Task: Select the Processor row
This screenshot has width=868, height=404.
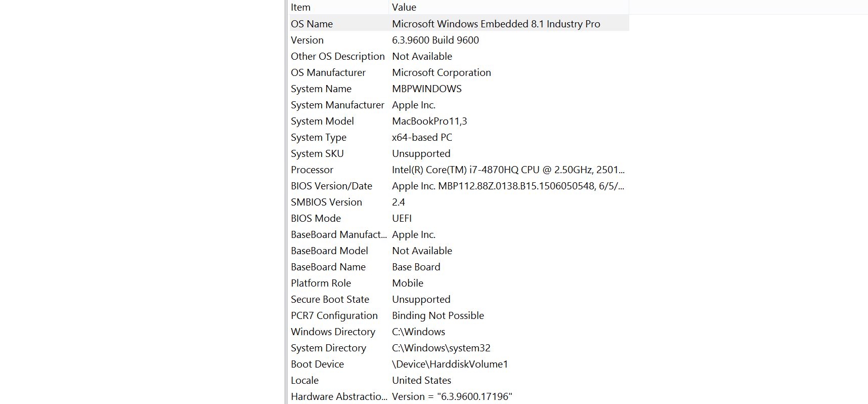Action: coord(458,170)
